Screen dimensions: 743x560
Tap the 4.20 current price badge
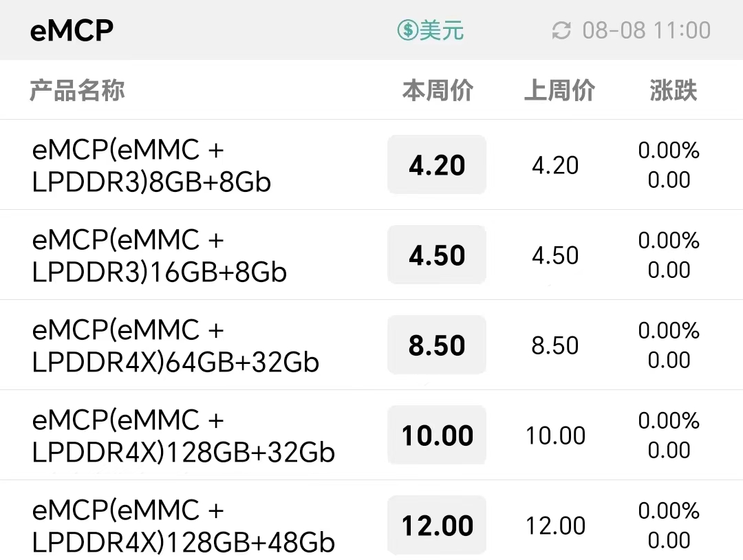click(x=437, y=165)
